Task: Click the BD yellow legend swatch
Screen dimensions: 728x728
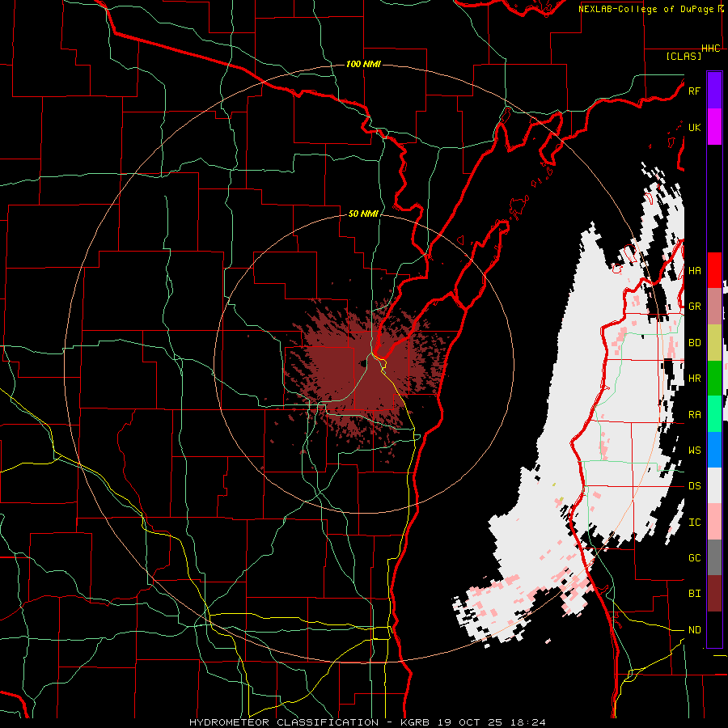Action: [x=714, y=343]
